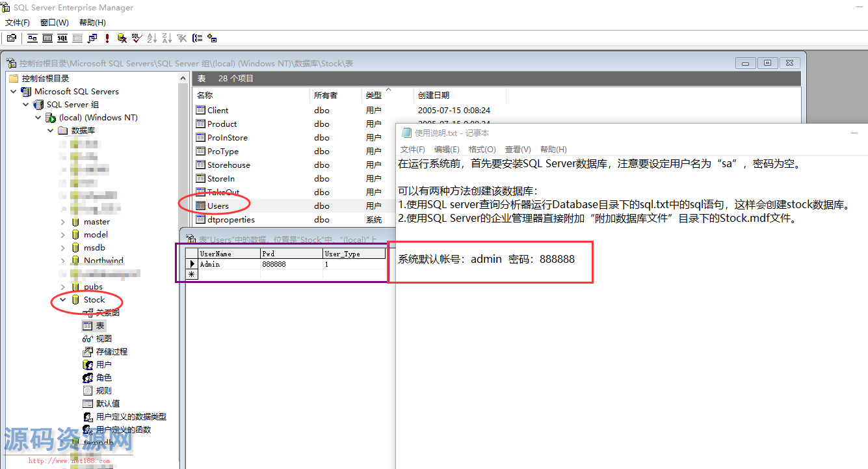Expand the master database node

(x=63, y=222)
